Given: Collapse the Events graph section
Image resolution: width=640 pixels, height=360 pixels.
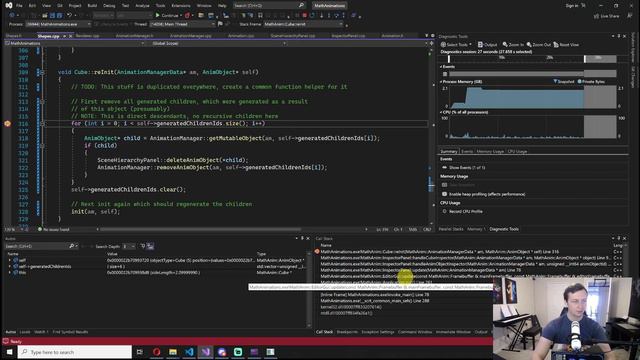Looking at the screenshot, I should pyautogui.click(x=441, y=67).
